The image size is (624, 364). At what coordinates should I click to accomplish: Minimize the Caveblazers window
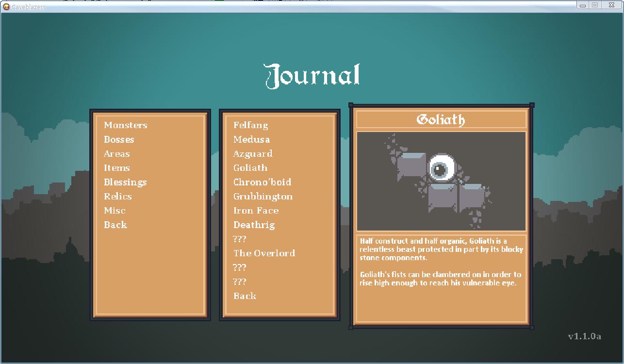tap(583, 5)
